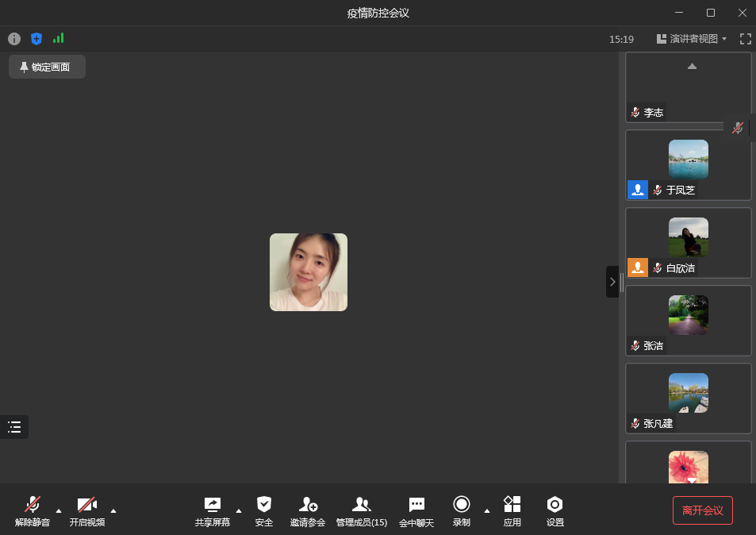Unmute the microphone (解除静音)
Image resolution: width=756 pixels, height=535 pixels.
coord(33,510)
